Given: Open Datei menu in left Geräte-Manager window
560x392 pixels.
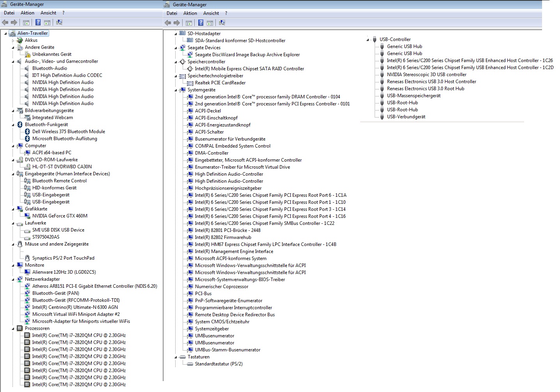Looking at the screenshot, I should pos(9,13).
